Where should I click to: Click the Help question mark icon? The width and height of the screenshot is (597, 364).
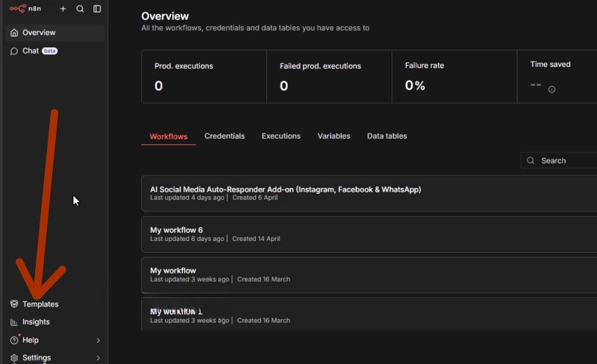click(14, 340)
